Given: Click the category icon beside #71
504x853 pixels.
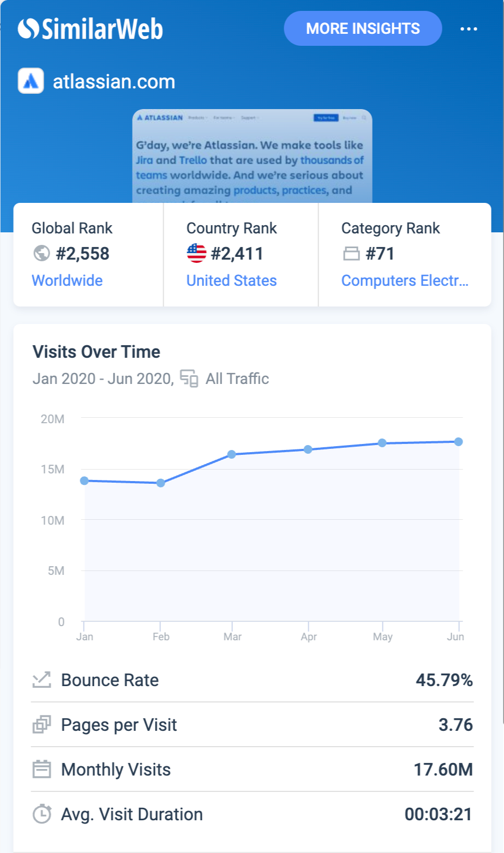Looking at the screenshot, I should pyautogui.click(x=351, y=254).
